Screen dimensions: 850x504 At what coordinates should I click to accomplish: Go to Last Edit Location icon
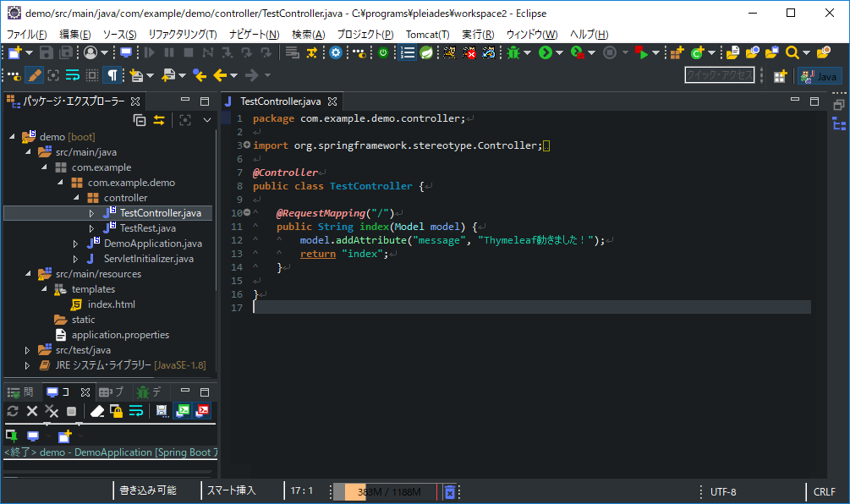[200, 75]
